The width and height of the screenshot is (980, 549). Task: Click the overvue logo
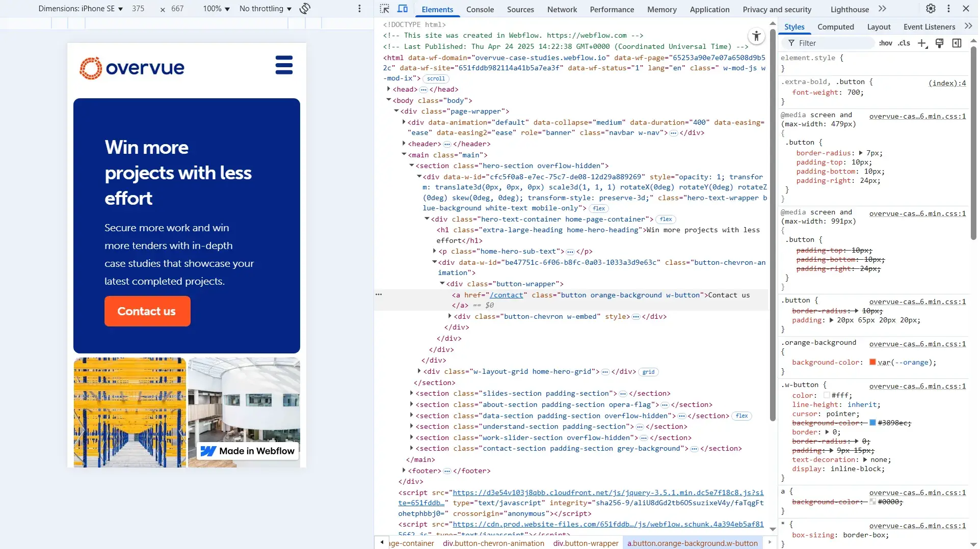click(131, 68)
